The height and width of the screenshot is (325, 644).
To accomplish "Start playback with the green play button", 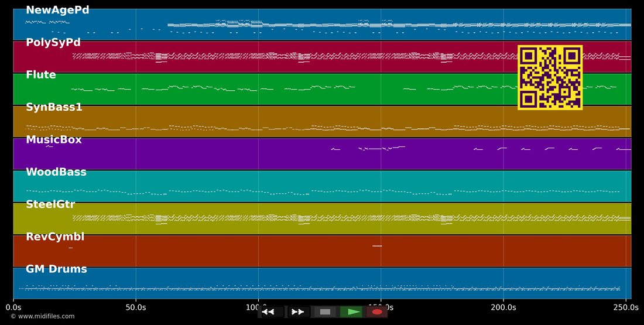I will pos(351,312).
